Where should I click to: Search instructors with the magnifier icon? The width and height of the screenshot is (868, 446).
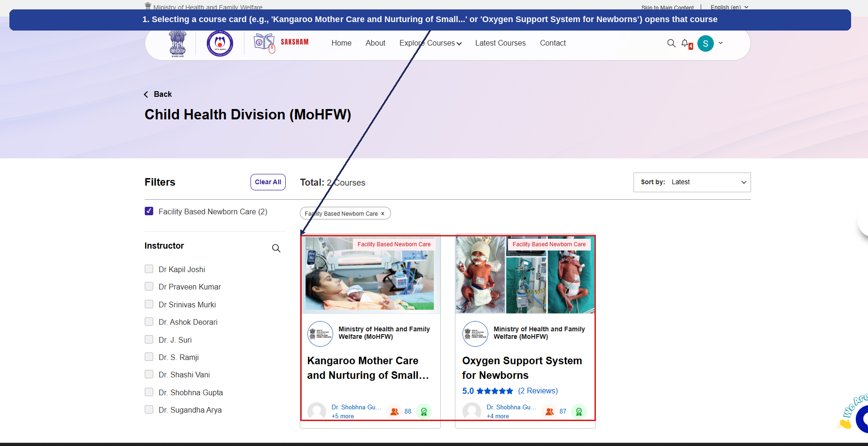click(x=276, y=248)
